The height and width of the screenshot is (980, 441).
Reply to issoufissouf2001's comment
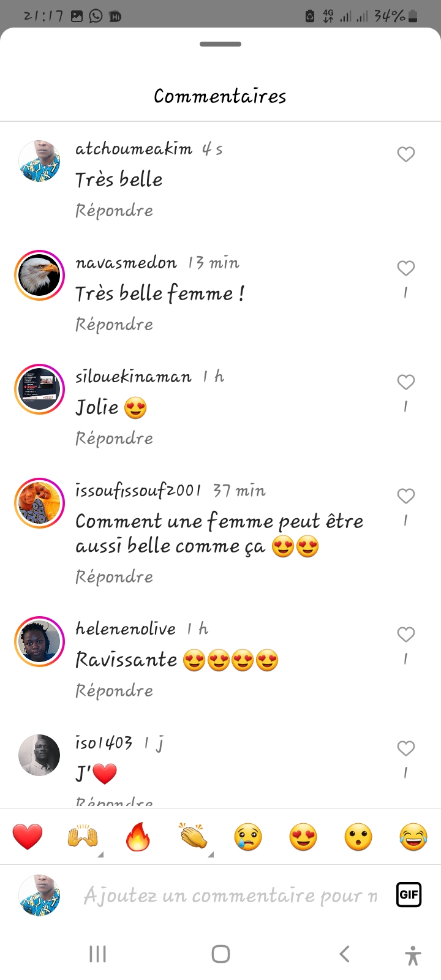coord(114,577)
